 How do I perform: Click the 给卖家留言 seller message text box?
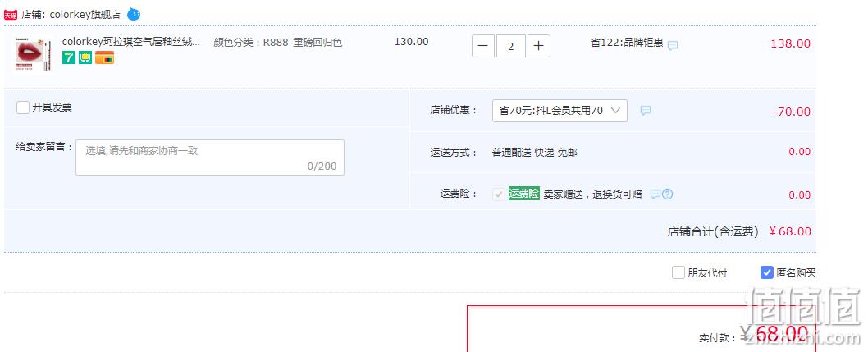pyautogui.click(x=210, y=158)
